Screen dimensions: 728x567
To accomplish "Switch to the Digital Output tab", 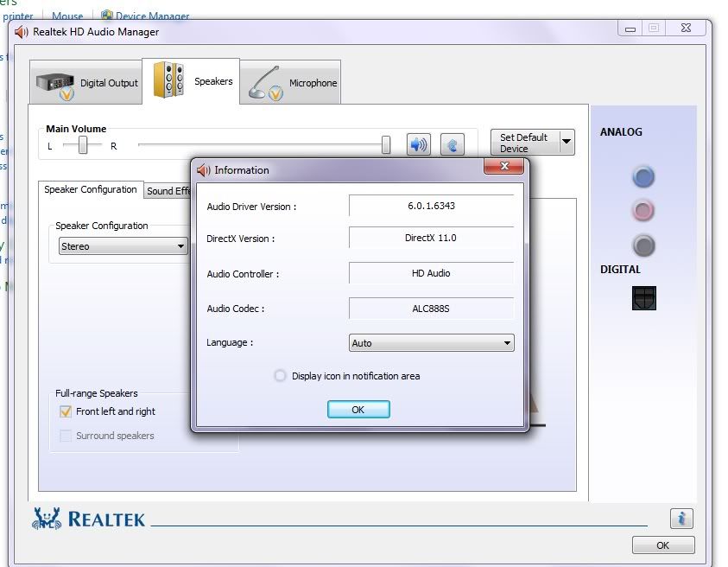I will coord(85,82).
